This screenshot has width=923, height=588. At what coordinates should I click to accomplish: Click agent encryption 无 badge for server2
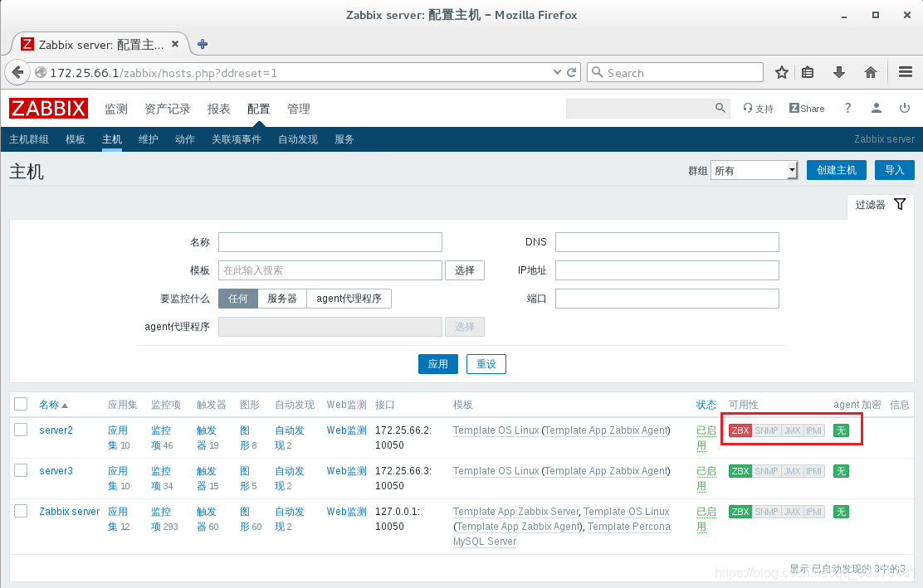(x=841, y=430)
